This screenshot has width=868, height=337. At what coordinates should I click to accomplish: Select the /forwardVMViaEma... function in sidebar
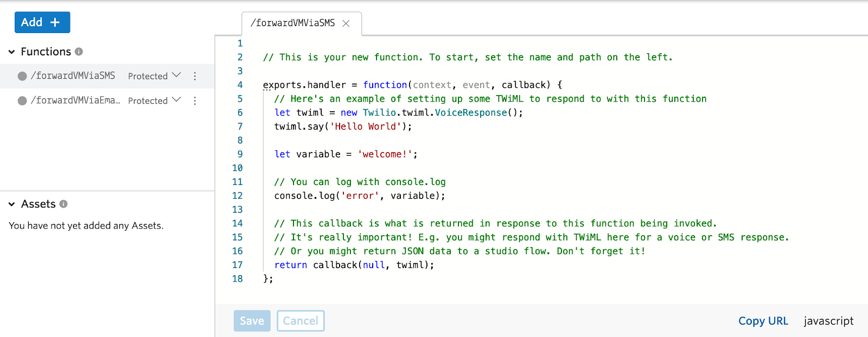pos(75,100)
